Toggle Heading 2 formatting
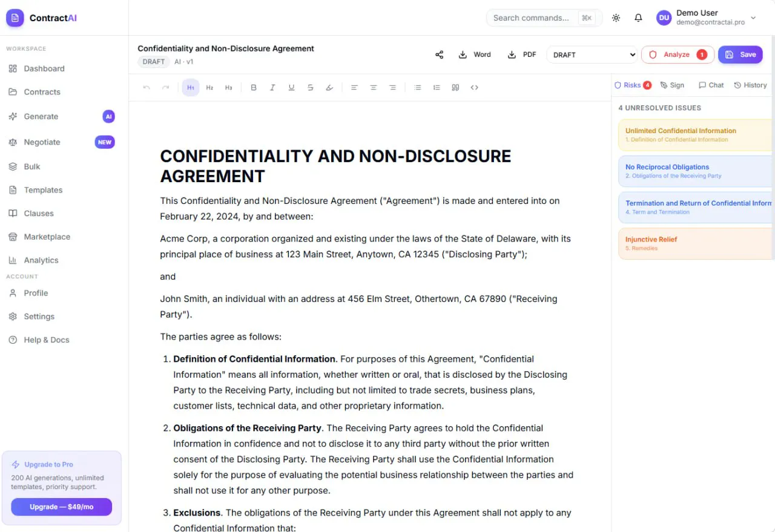The height and width of the screenshot is (532, 775). [x=209, y=88]
